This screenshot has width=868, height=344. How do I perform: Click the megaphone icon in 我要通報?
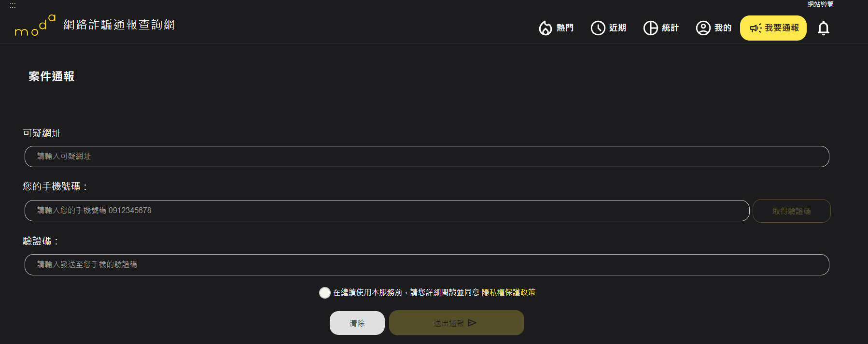coord(755,28)
